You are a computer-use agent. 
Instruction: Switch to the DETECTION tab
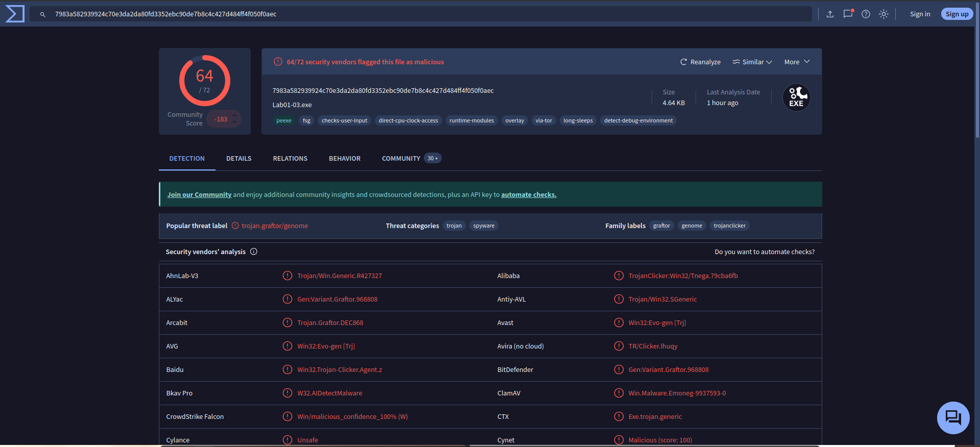187,159
